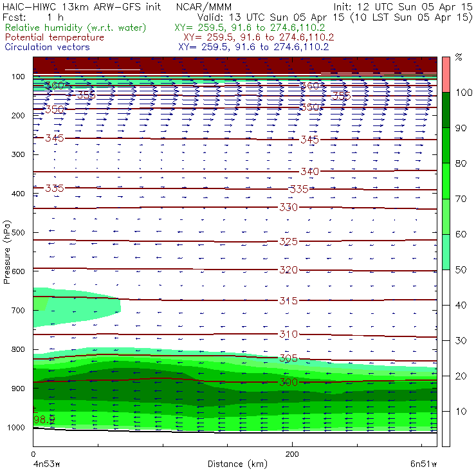The height and width of the screenshot is (476, 476).
Task: Click the 'Init: 12 UTC Sun 05 Apr 15' text
Action: 403,7
